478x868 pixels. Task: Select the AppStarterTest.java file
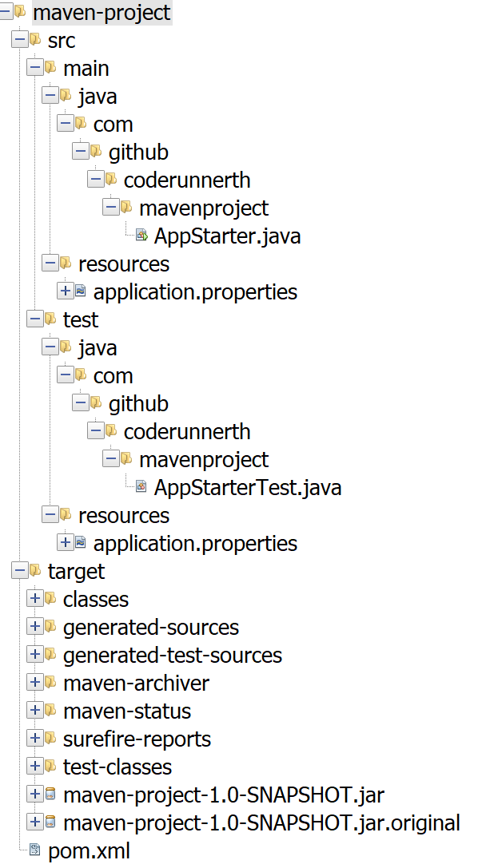248,488
